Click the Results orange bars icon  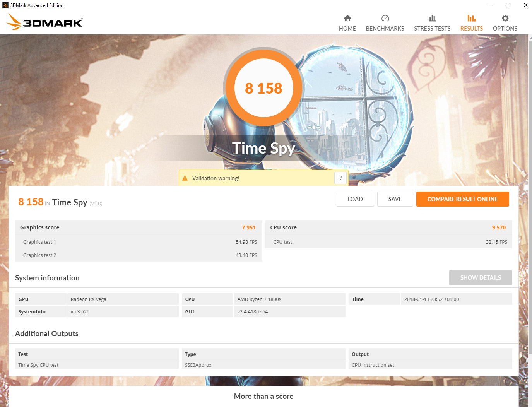click(x=472, y=18)
